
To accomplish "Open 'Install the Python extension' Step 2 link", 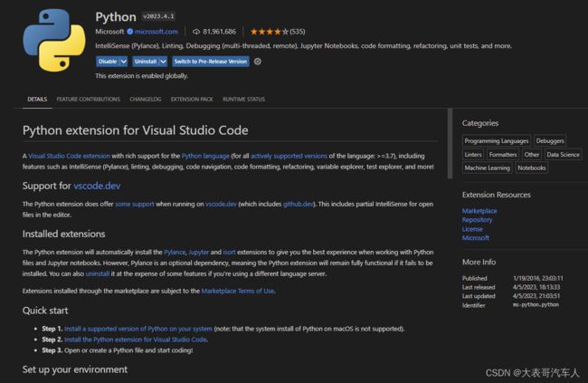I will coord(136,340).
